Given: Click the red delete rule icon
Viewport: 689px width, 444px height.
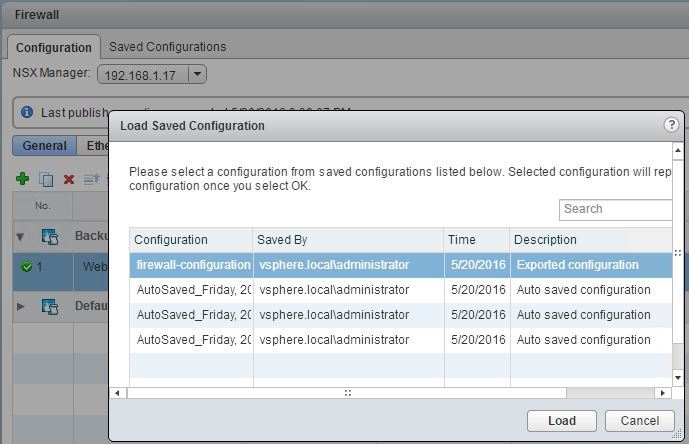Looking at the screenshot, I should coord(69,179).
